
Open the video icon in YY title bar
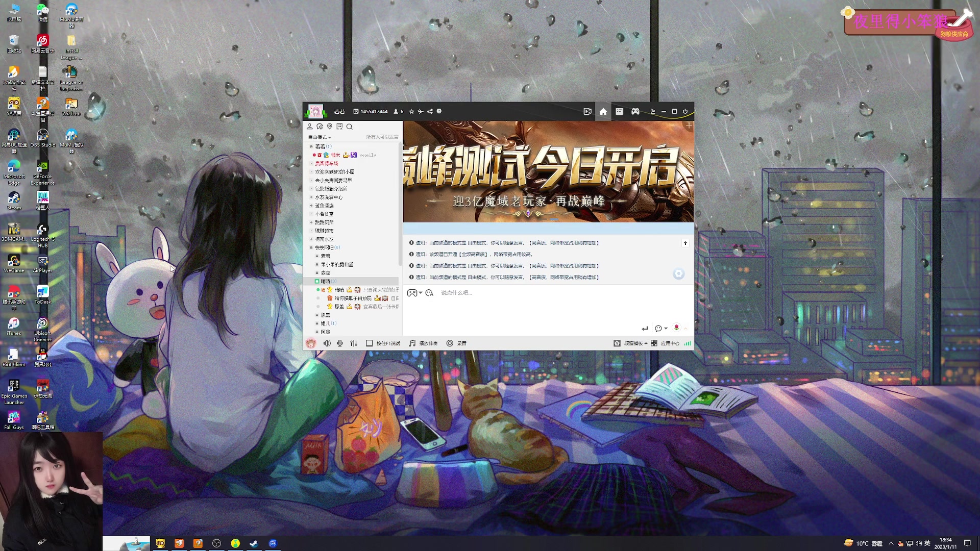(x=587, y=111)
